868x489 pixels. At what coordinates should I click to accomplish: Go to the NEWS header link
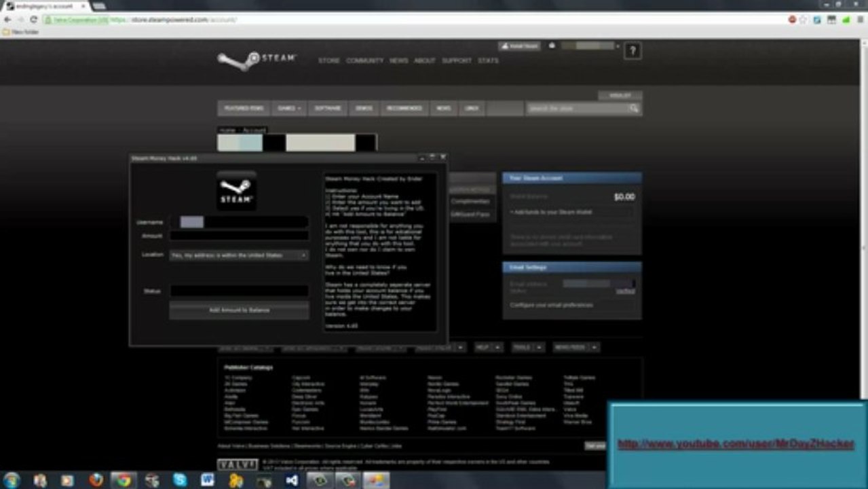click(399, 60)
